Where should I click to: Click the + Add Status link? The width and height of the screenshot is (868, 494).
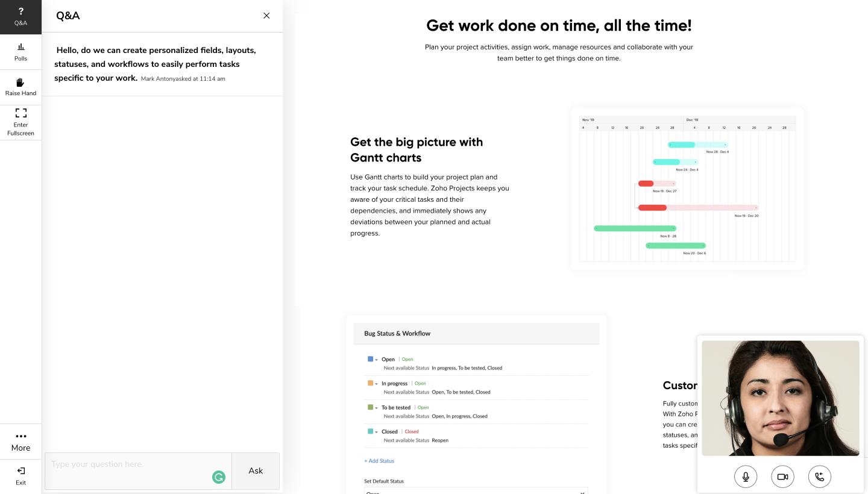click(379, 461)
